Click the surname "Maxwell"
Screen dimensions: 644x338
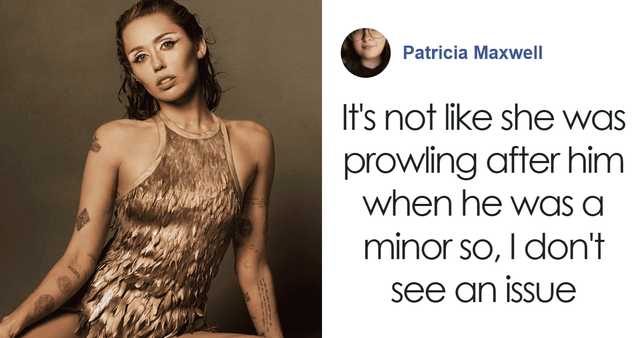click(x=509, y=53)
